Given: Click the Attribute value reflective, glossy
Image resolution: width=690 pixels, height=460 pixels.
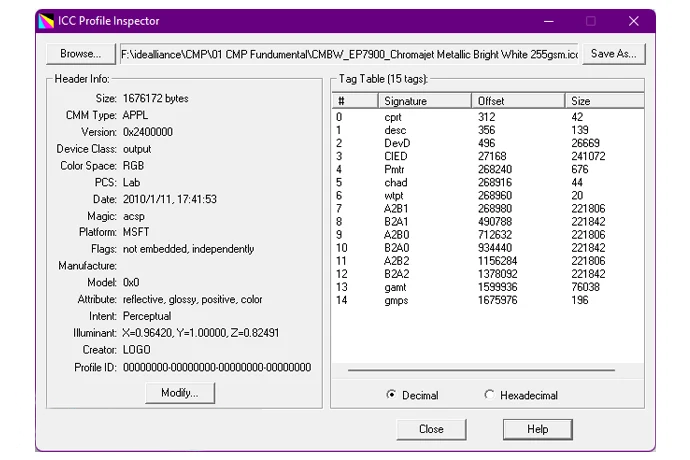Looking at the screenshot, I should [x=160, y=300].
